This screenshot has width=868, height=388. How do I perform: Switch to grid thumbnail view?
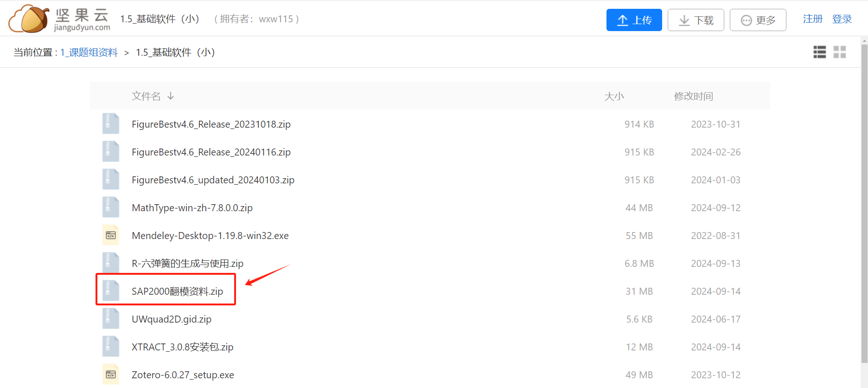(839, 52)
